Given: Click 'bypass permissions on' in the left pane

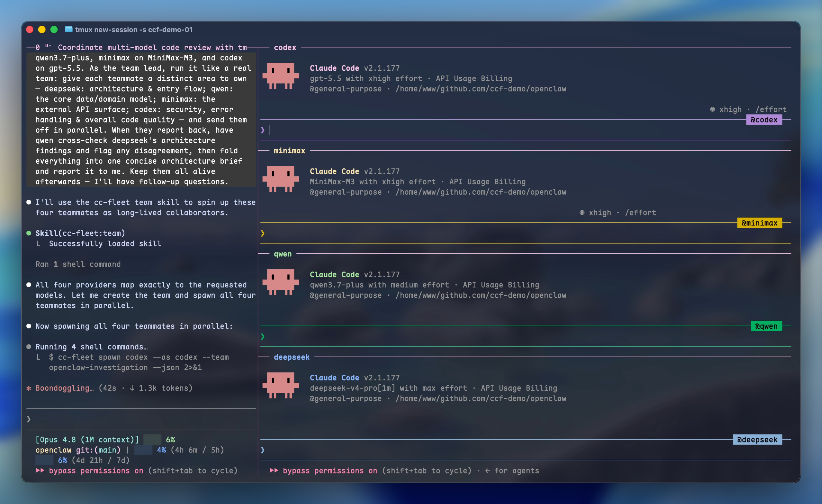Looking at the screenshot, I should tap(96, 471).
